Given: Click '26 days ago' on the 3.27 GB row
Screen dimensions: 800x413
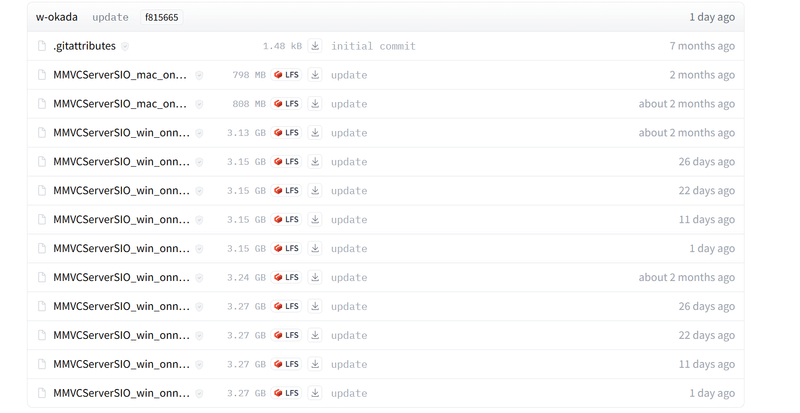Looking at the screenshot, I should 707,306.
